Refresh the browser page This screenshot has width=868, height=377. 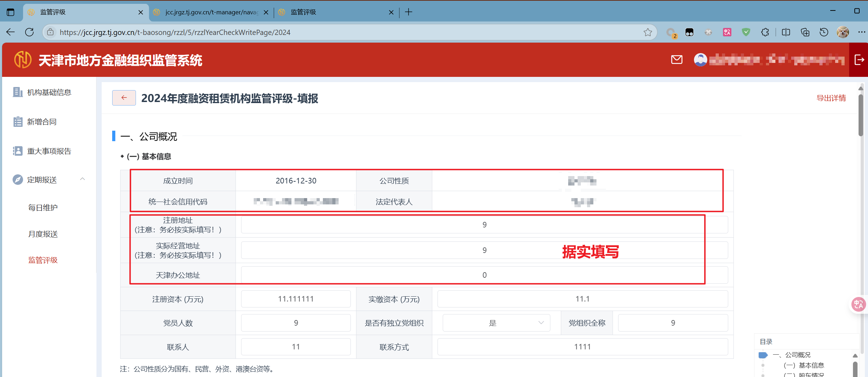(x=30, y=32)
